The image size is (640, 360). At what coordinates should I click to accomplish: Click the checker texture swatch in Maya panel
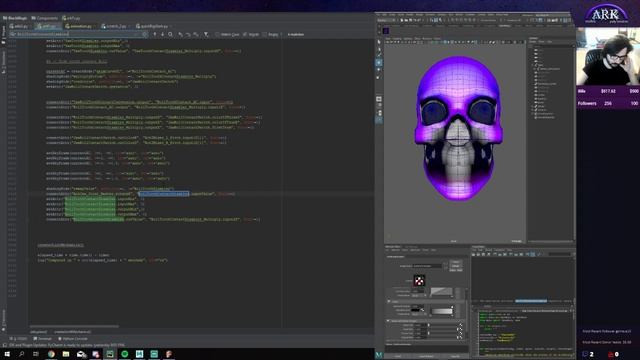coord(419,280)
